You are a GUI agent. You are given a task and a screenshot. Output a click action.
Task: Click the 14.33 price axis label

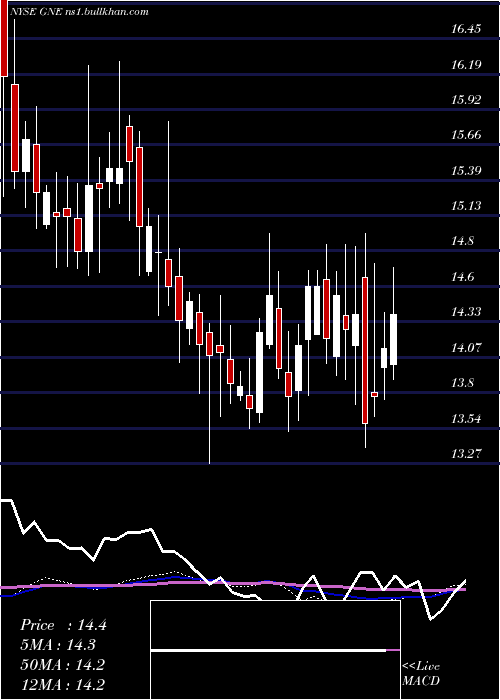point(466,312)
